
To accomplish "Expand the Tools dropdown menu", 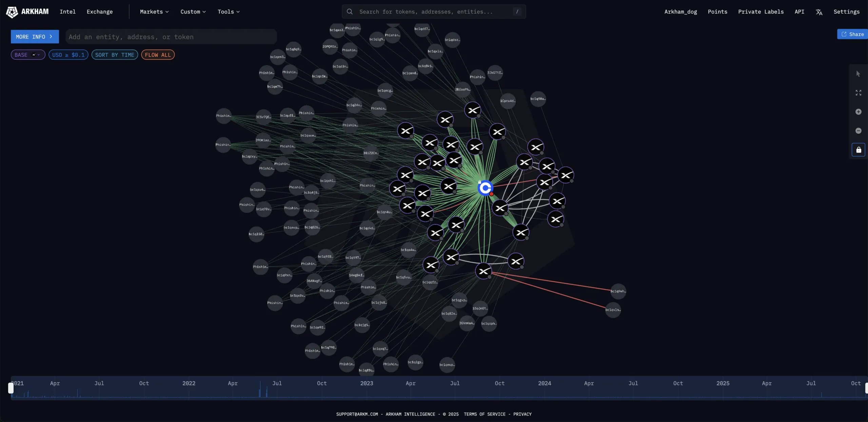I will (229, 12).
